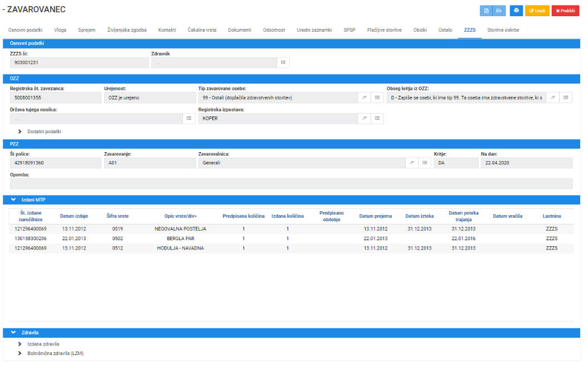Click the document icon button in top toolbar
This screenshot has height=365, width=588.
click(x=486, y=11)
